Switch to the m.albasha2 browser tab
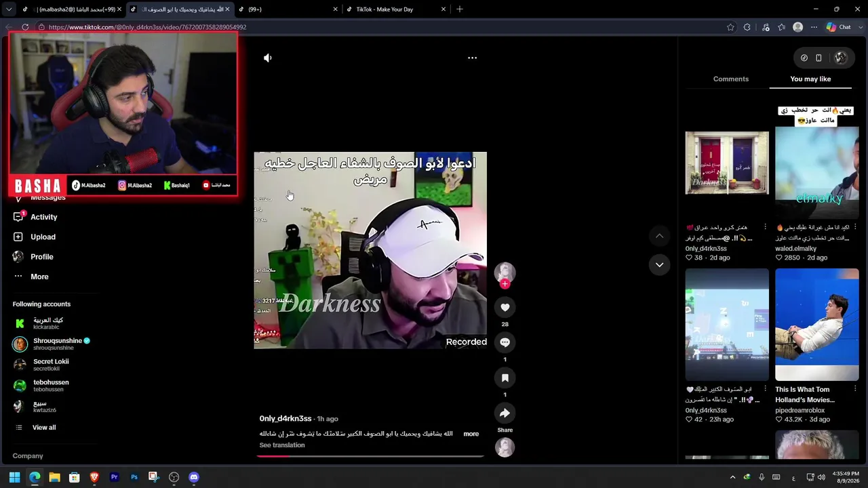The image size is (868, 488). tap(71, 9)
